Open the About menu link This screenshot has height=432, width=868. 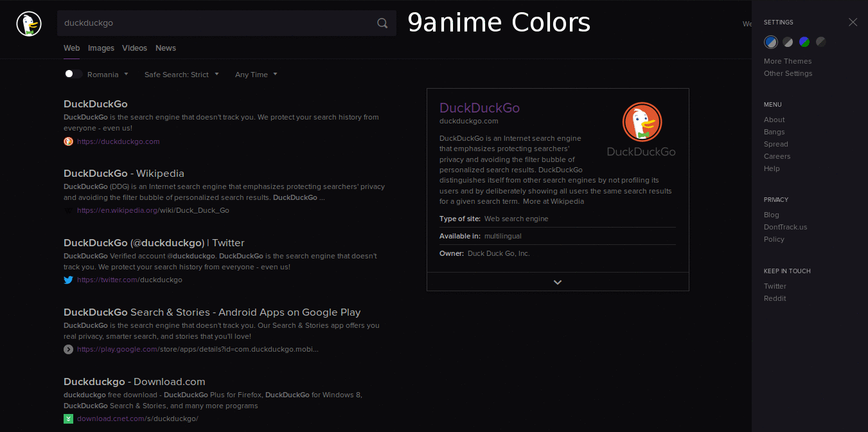[774, 120]
